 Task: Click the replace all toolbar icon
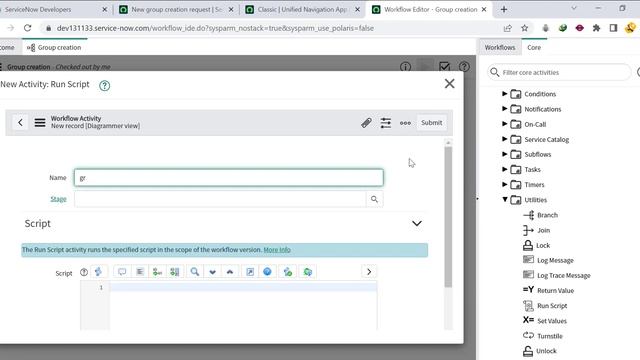click(x=175, y=272)
